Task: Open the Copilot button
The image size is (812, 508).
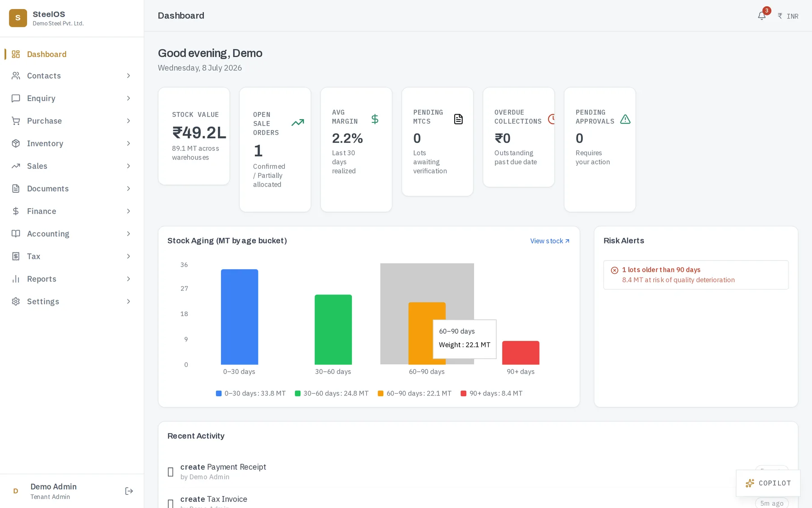Action: [768, 483]
